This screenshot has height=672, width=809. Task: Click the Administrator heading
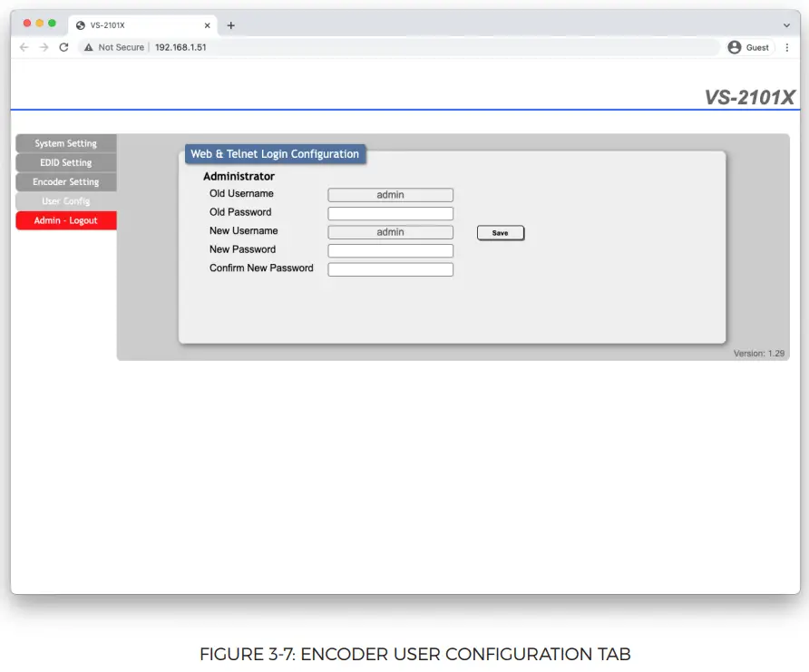[x=239, y=176]
